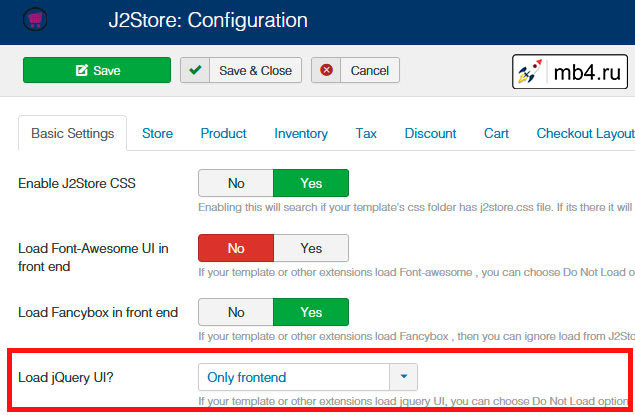The width and height of the screenshot is (635, 415).
Task: Open the Store tab
Action: click(x=158, y=133)
